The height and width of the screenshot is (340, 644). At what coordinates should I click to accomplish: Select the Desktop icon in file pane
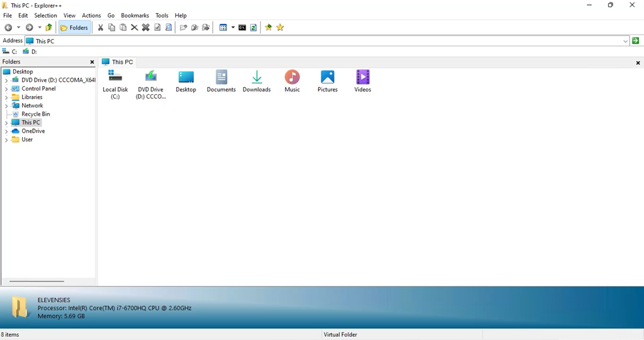tap(186, 81)
